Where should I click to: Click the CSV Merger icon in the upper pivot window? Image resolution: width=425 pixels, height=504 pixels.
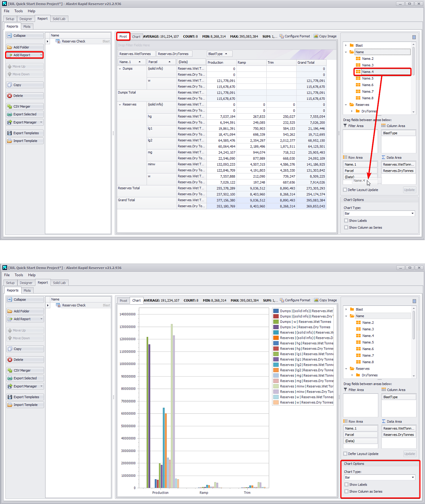click(x=10, y=107)
